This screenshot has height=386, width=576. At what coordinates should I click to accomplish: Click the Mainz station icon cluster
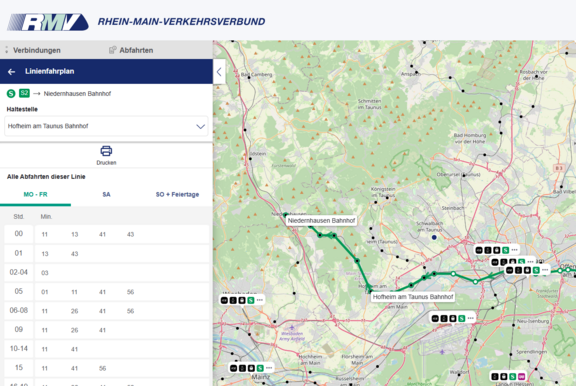(251, 368)
